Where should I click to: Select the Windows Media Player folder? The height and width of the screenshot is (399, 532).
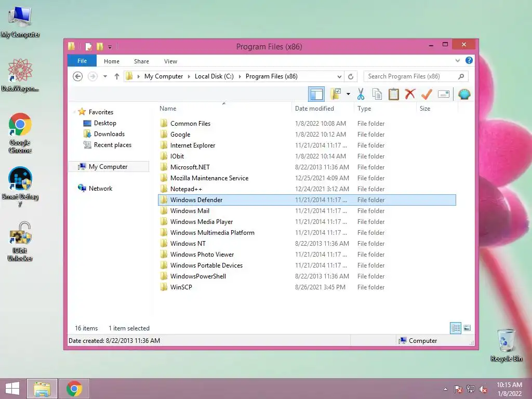tap(307, 221)
